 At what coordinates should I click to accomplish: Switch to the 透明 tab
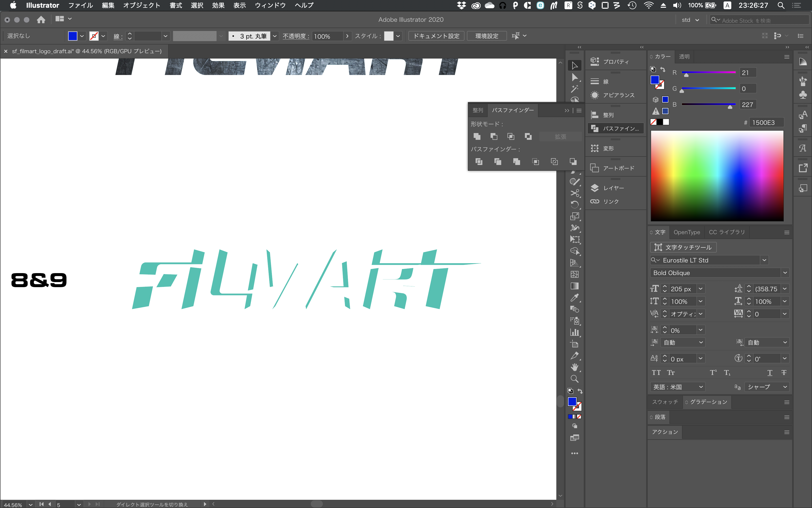(x=684, y=56)
